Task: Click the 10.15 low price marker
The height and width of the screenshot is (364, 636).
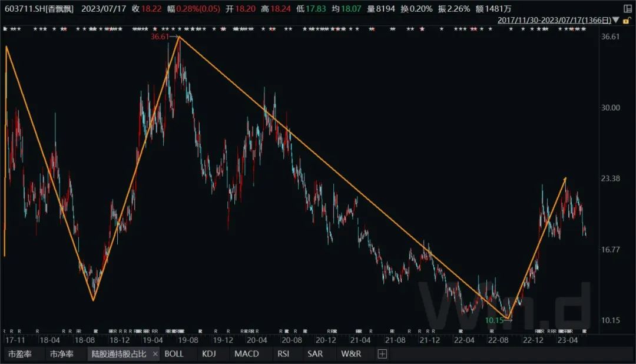Action: click(495, 320)
